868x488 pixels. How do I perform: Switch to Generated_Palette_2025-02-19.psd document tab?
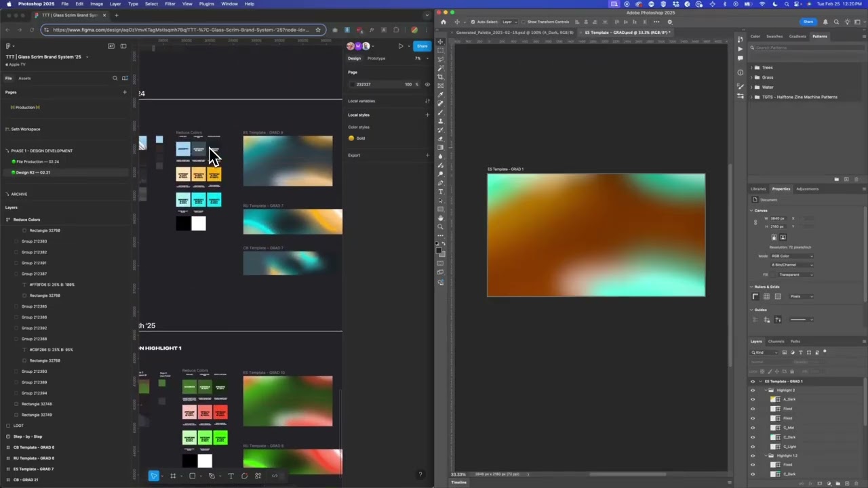click(x=515, y=33)
